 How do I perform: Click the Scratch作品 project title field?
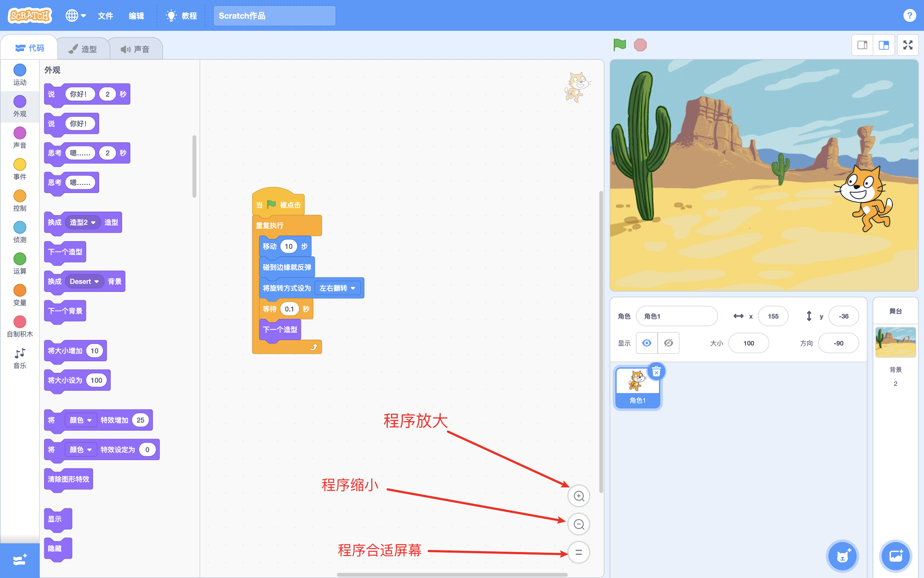274,16
